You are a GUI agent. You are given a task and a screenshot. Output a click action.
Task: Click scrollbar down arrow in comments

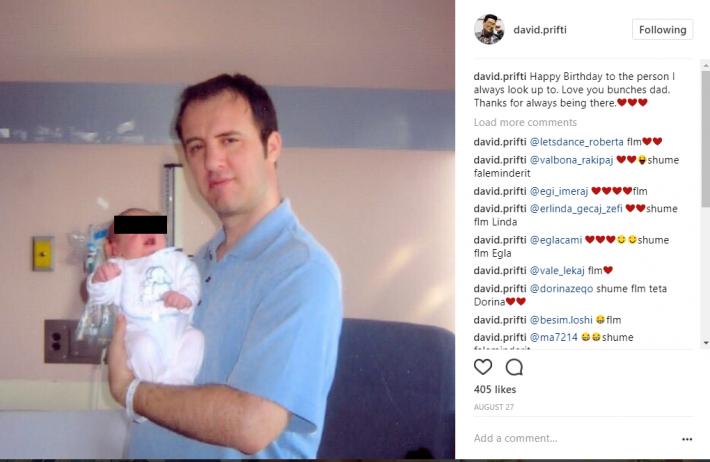(x=705, y=343)
